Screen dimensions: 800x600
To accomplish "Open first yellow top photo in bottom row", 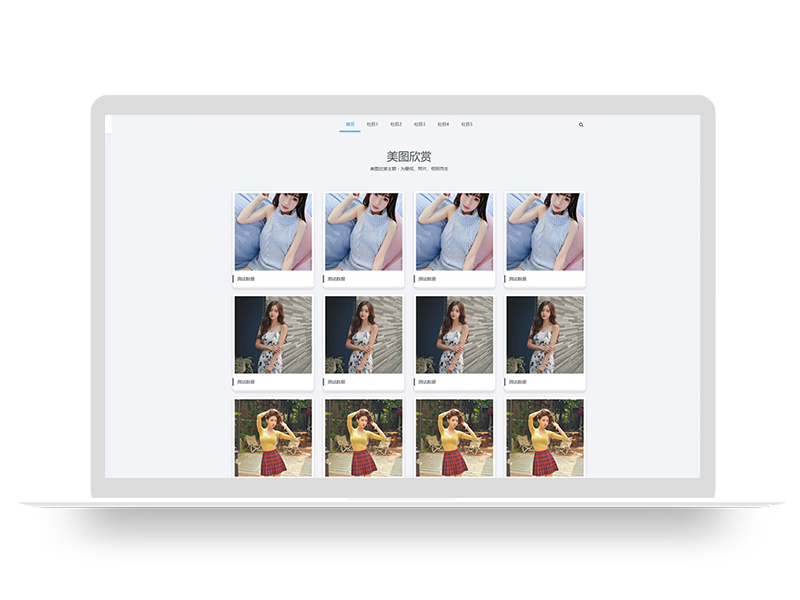I will coord(273,438).
